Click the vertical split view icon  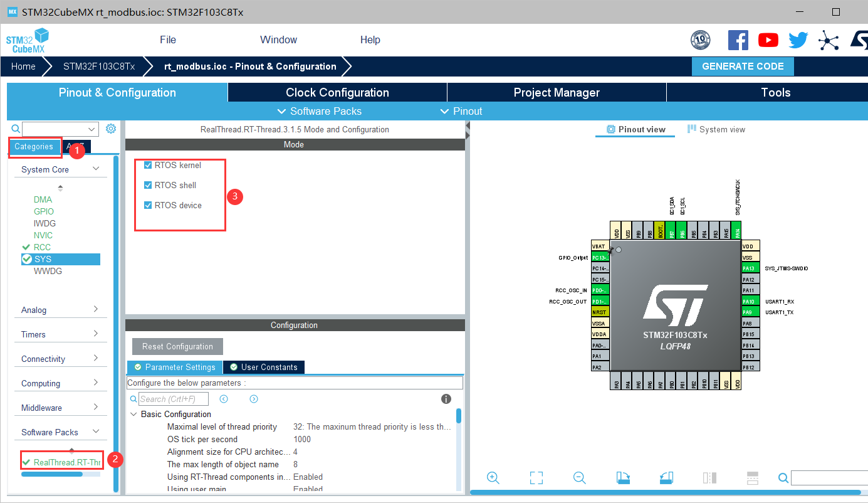709,478
